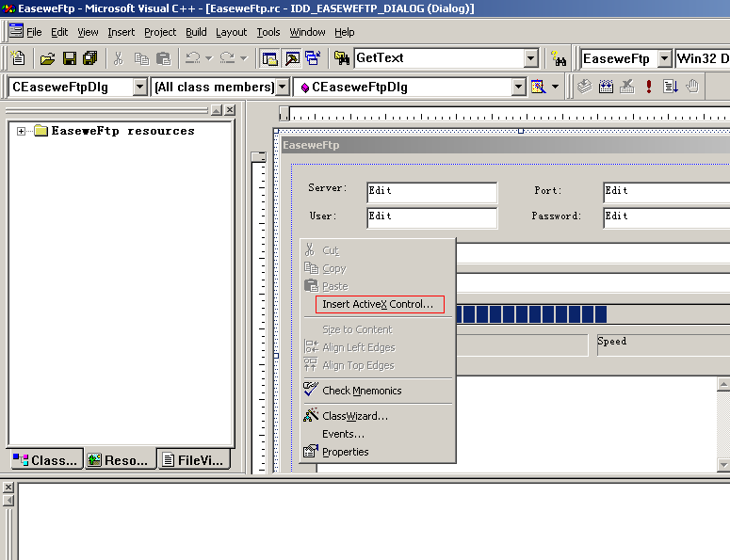730x560 pixels.
Task: Click the Open file folder icon
Action: pos(47,58)
